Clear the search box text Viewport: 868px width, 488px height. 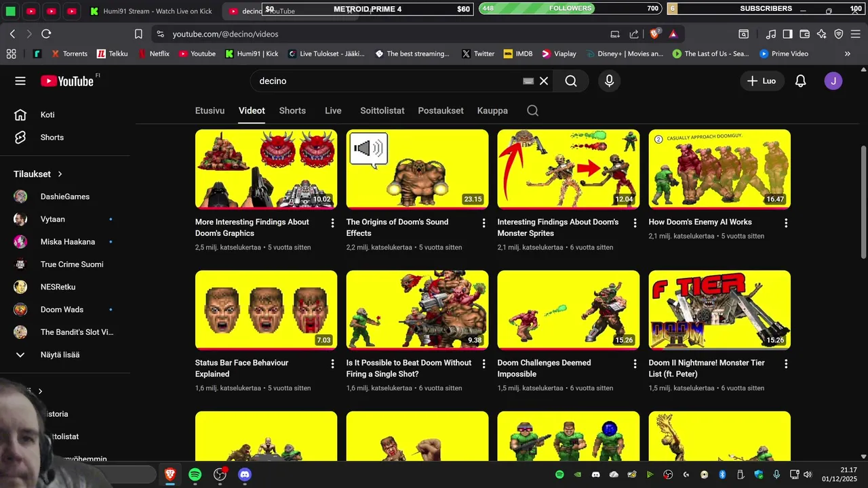(x=544, y=81)
